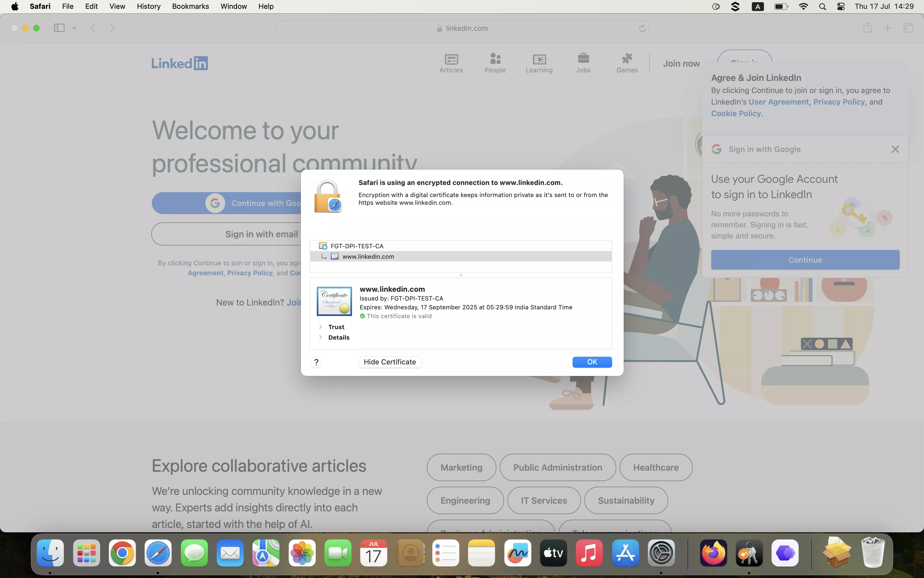The image size is (924, 578).
Task: Open the Window menu
Action: (234, 7)
